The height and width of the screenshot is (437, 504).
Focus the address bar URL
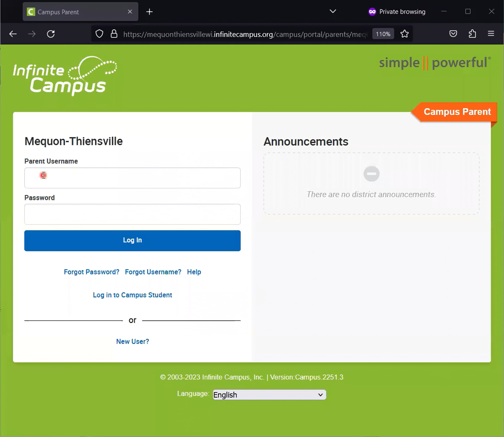click(245, 34)
